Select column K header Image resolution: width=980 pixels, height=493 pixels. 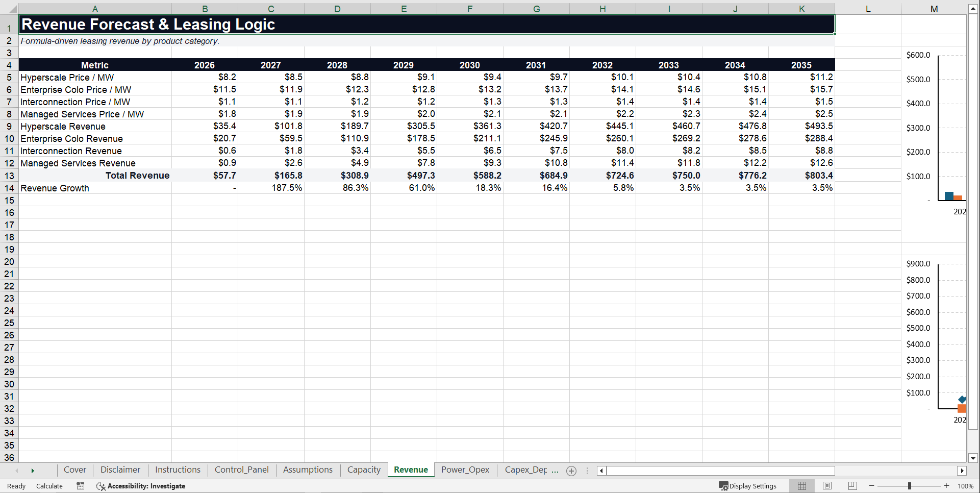pos(801,9)
